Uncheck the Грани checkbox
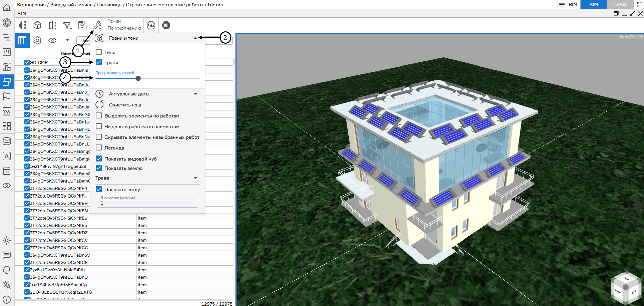This screenshot has height=306, width=644. coord(99,62)
